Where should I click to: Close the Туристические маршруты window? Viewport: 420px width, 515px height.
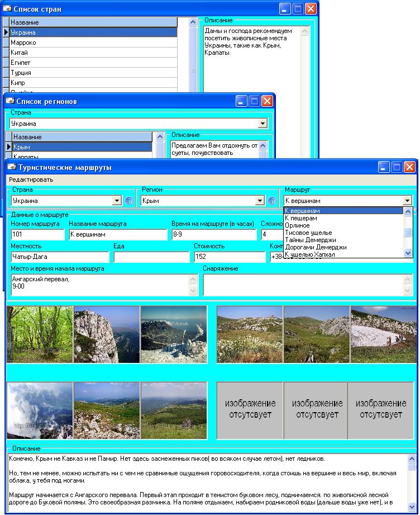click(x=409, y=167)
